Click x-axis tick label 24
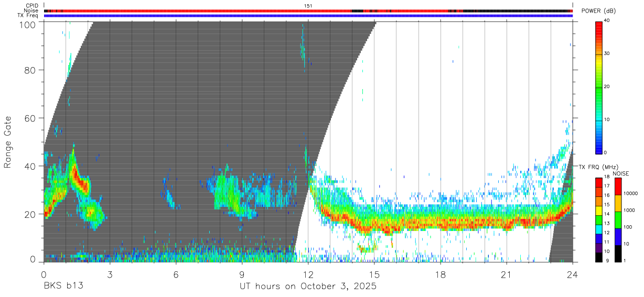This screenshot has width=644, height=297. point(573,274)
